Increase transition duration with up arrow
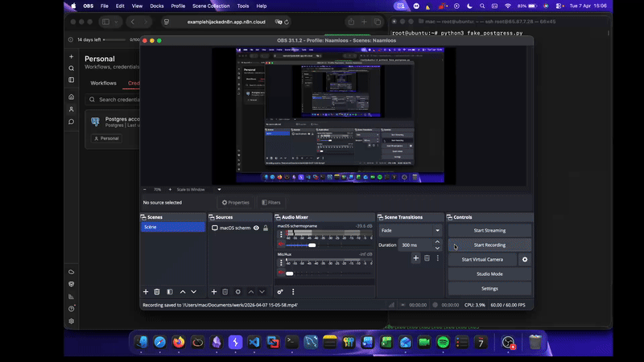 tap(438, 241)
